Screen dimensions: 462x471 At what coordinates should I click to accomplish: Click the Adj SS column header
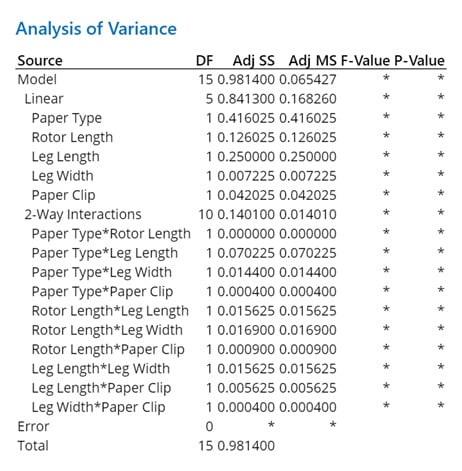click(x=254, y=61)
